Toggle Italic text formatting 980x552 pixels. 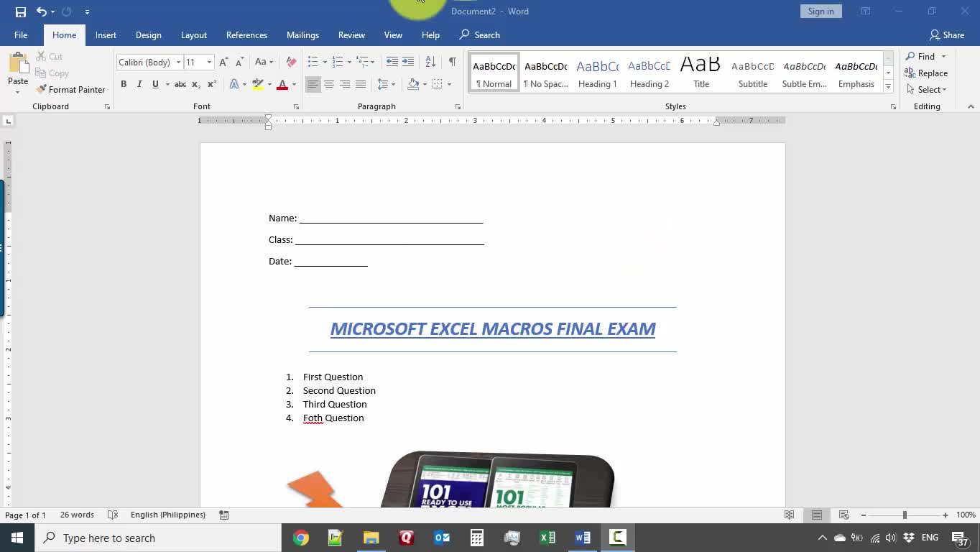point(139,84)
